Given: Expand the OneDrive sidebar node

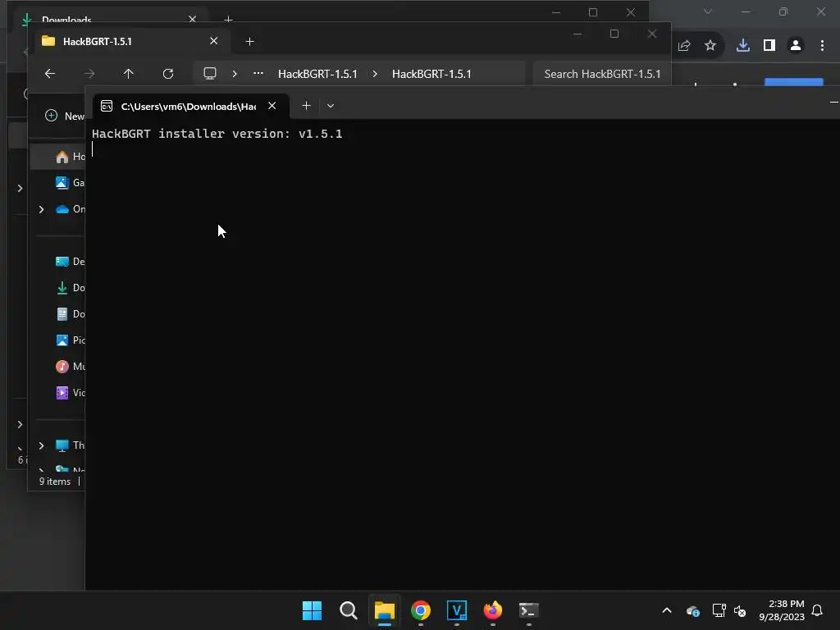Looking at the screenshot, I should pos(41,209).
